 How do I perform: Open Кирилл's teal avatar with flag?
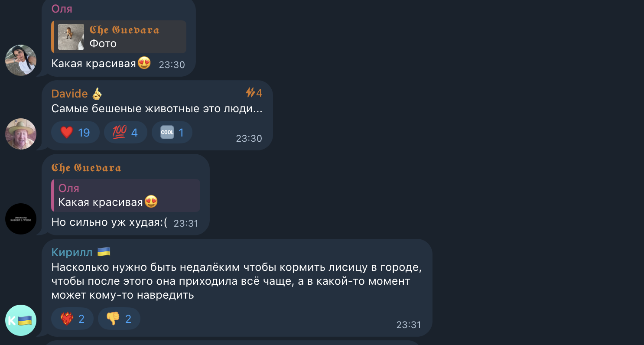point(21,320)
